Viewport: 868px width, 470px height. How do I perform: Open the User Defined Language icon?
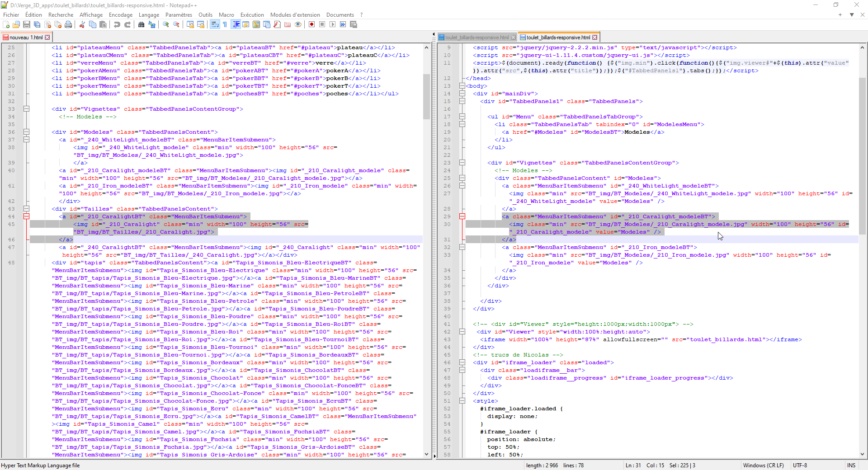[x=246, y=24]
